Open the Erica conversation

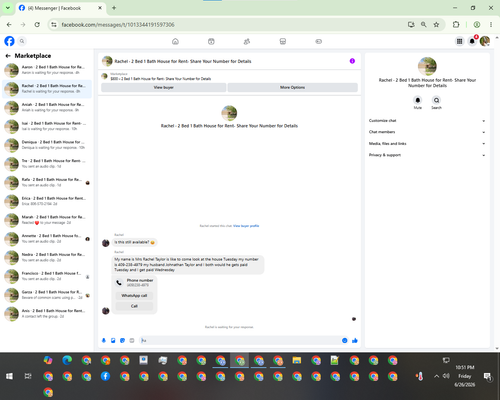47,201
